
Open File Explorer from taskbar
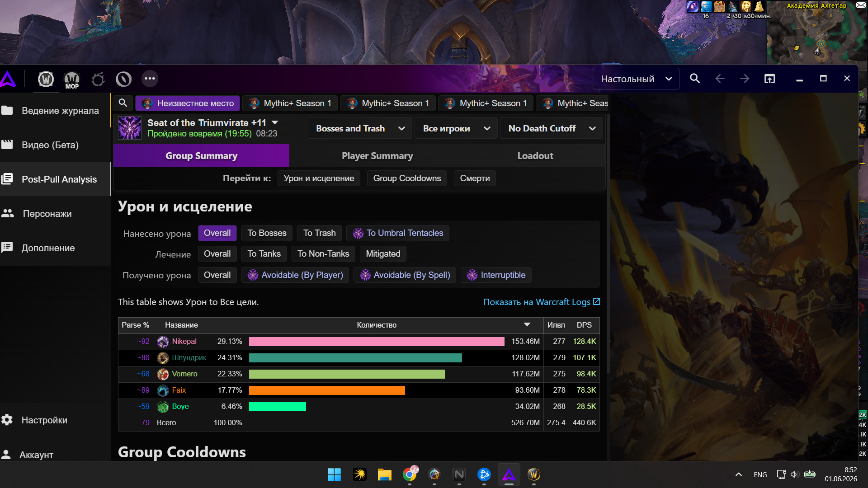[x=384, y=474]
